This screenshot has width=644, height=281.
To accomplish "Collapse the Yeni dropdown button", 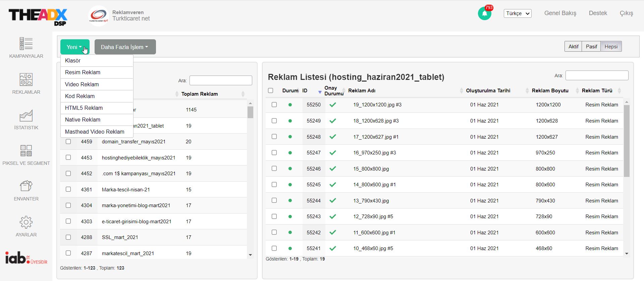I will (75, 47).
